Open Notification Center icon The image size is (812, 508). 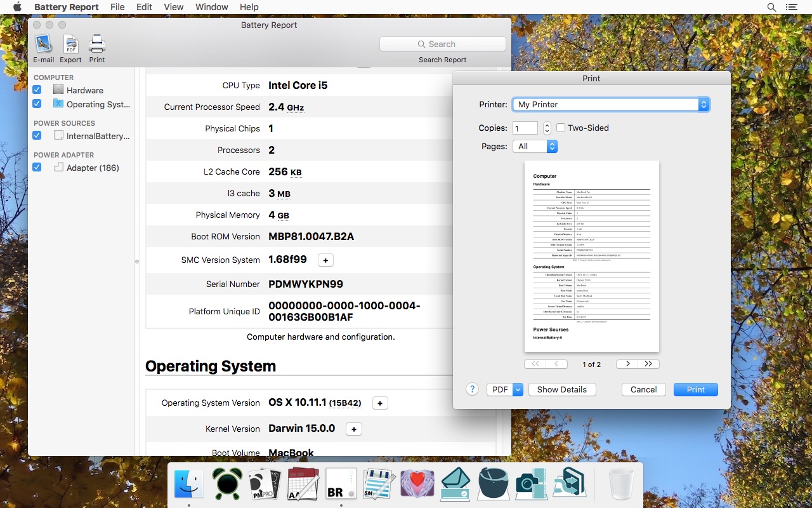pos(791,7)
